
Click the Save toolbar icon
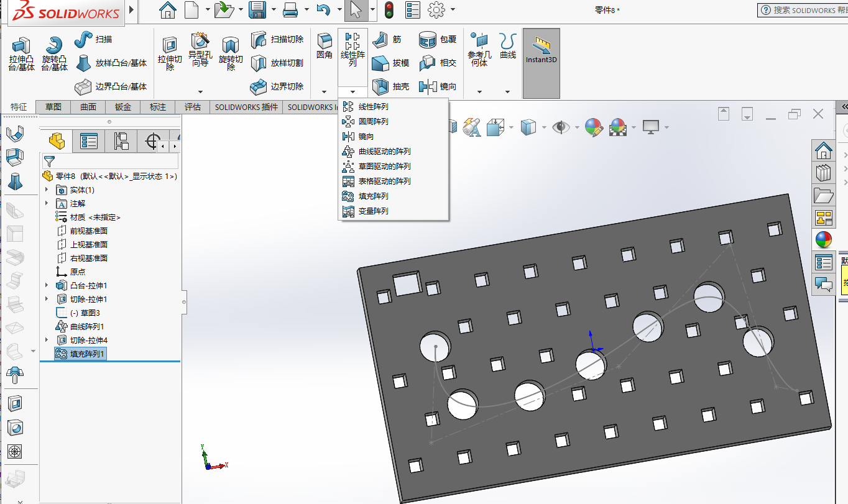tap(257, 9)
